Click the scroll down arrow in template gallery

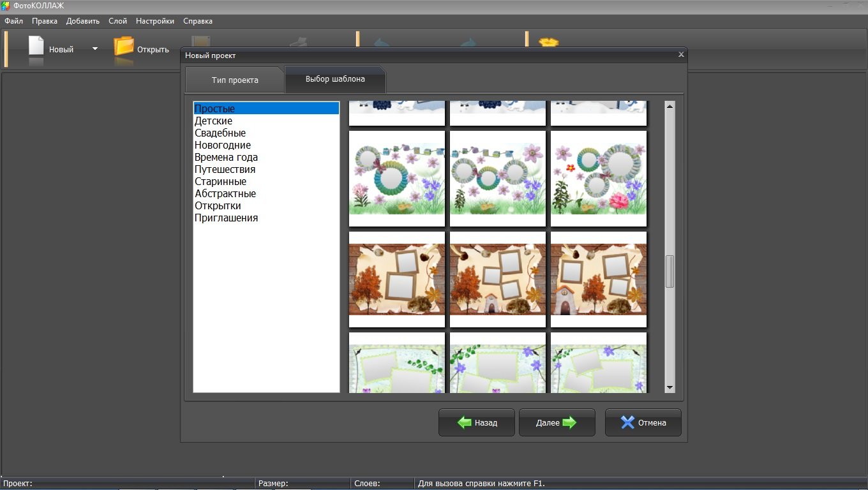point(670,387)
